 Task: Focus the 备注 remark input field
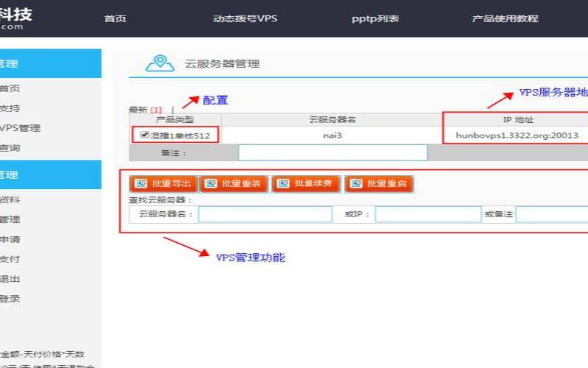point(333,153)
